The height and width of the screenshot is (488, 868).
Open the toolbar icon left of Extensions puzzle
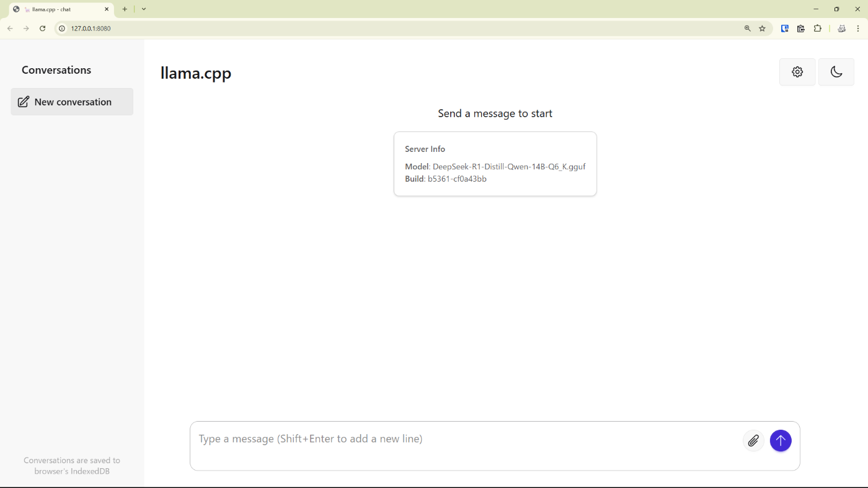(x=801, y=29)
